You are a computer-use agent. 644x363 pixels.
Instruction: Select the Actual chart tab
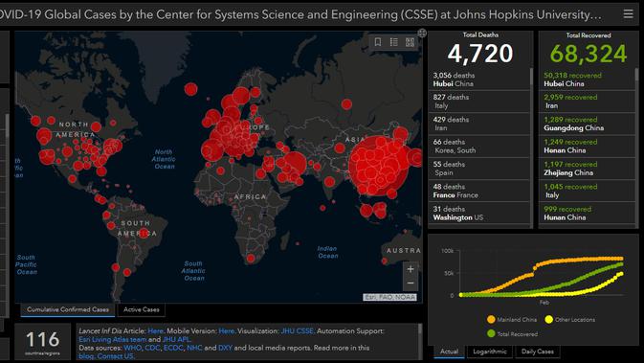(x=449, y=352)
